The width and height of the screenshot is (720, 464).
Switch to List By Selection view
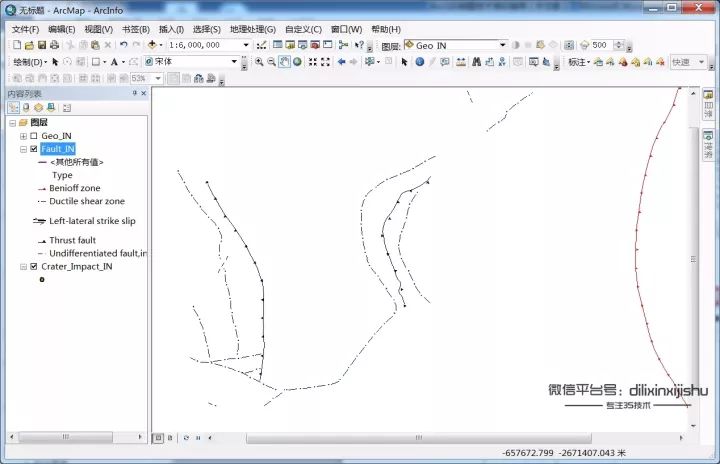pyautogui.click(x=51, y=108)
